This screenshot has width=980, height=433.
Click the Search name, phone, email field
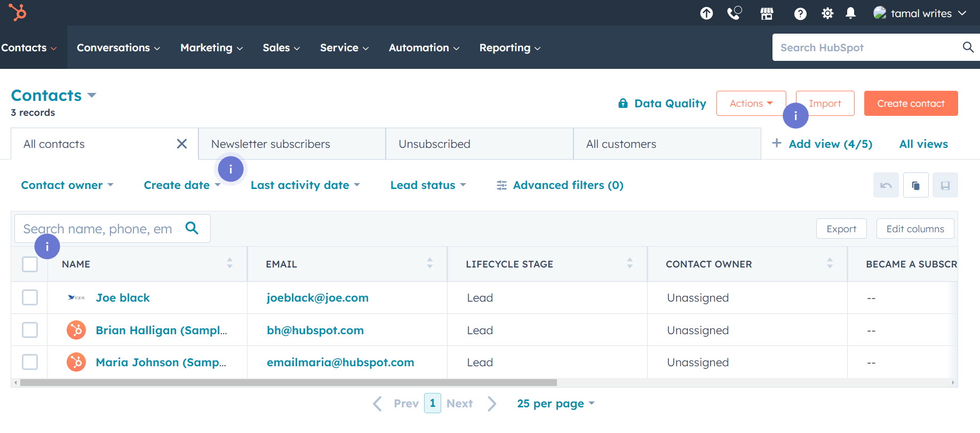click(x=113, y=229)
